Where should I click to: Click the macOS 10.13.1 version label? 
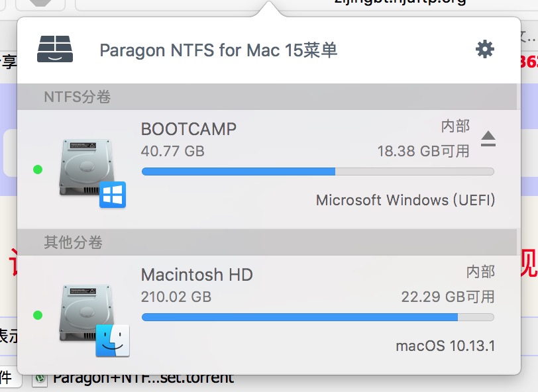click(445, 346)
